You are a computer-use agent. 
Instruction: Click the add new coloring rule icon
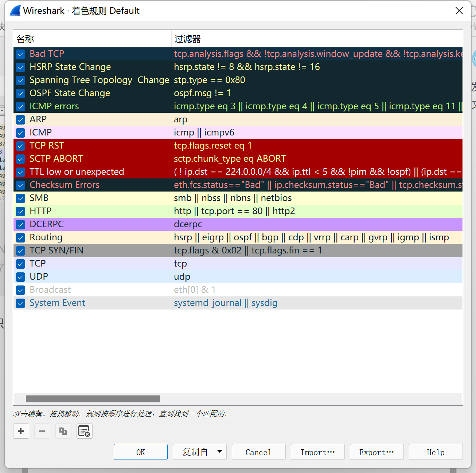coord(21,431)
